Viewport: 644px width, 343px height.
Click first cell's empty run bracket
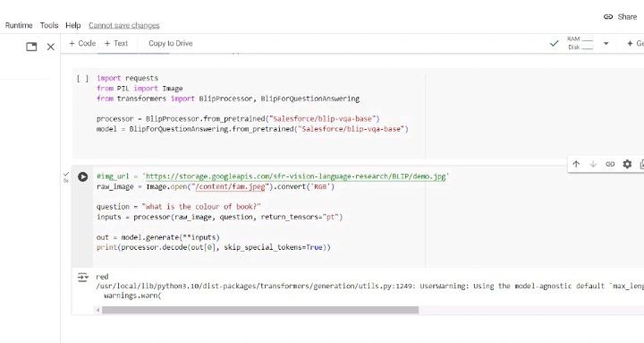[x=82, y=79]
